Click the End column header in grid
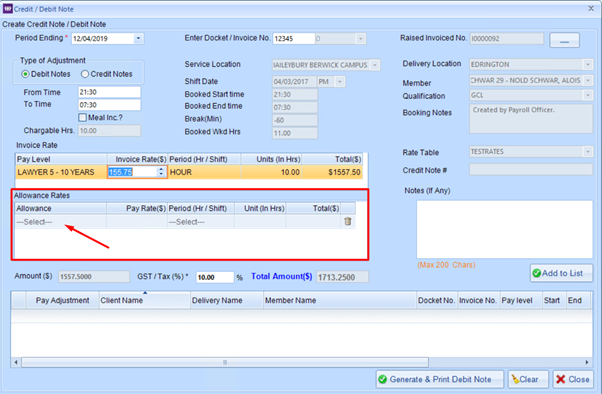Screen dimensions: 602x394 (x=578, y=300)
